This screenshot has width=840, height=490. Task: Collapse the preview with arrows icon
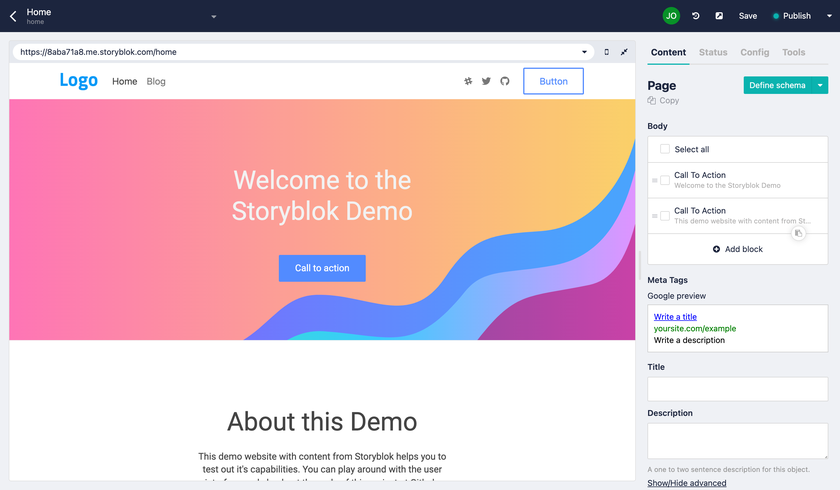624,52
